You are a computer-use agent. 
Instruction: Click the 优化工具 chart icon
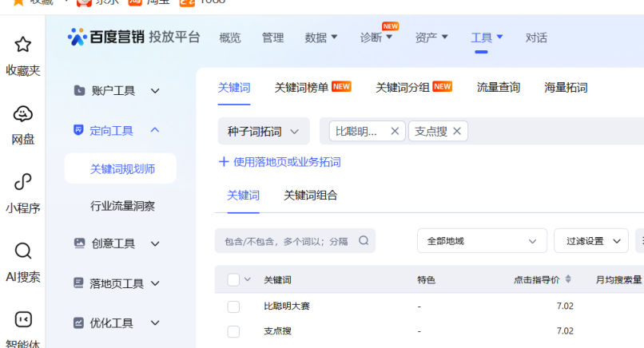point(78,322)
